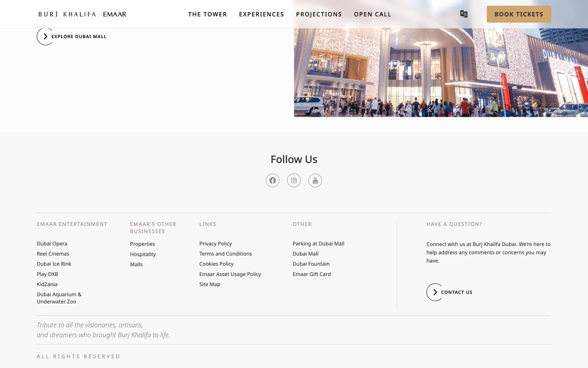Open The Tower menu
The width and height of the screenshot is (588, 368).
click(x=208, y=14)
